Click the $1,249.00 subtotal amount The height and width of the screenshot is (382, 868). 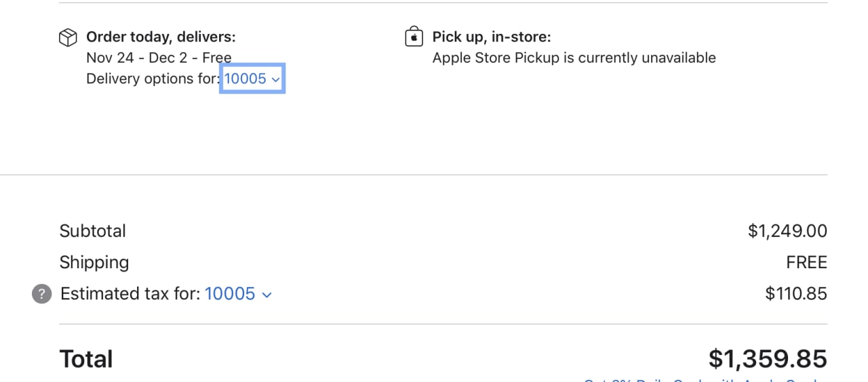pyautogui.click(x=787, y=231)
